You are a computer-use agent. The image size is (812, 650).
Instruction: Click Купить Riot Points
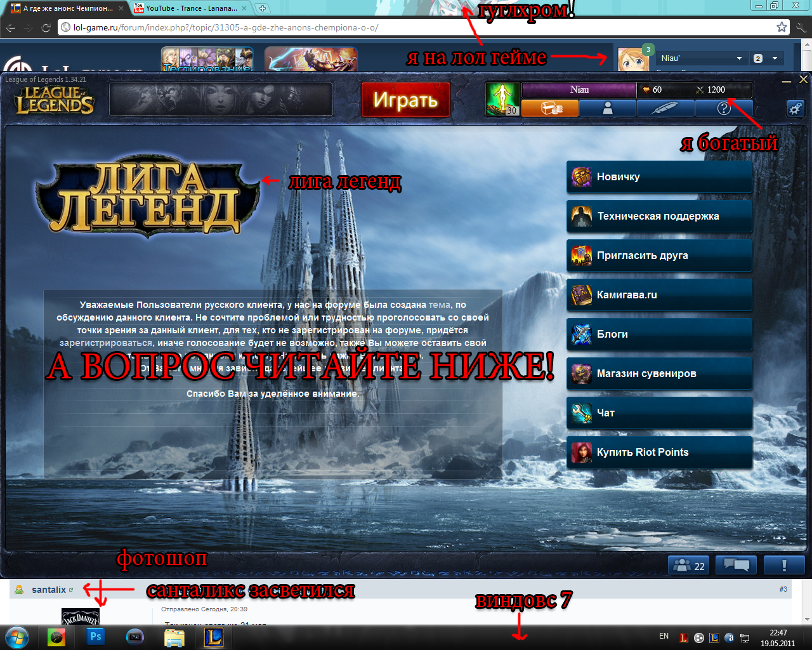pos(659,453)
